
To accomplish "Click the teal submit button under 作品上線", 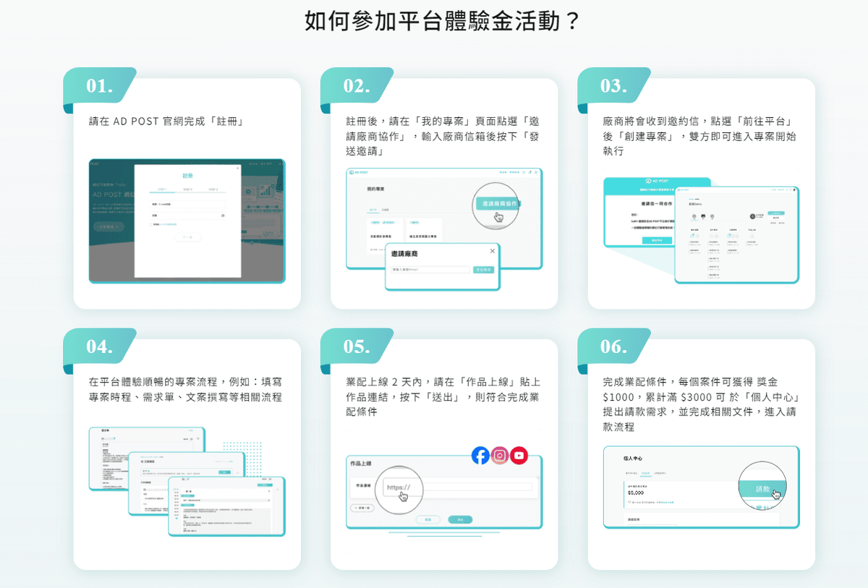I will click(459, 519).
